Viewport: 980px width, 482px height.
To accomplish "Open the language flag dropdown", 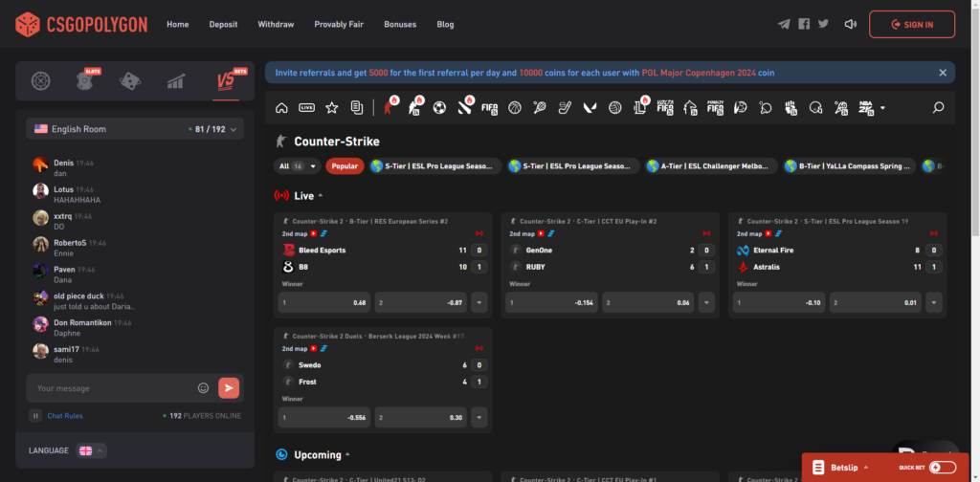I will coord(91,450).
